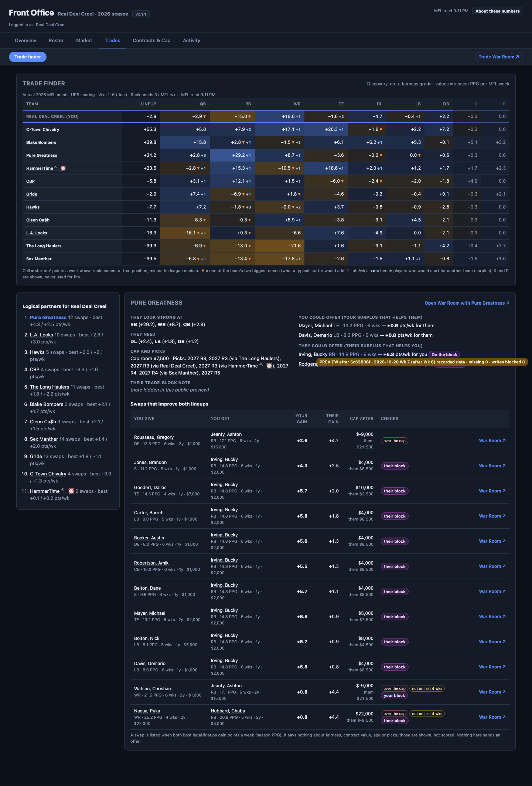Choose Gride in logical partners list

[x=36, y=457]
